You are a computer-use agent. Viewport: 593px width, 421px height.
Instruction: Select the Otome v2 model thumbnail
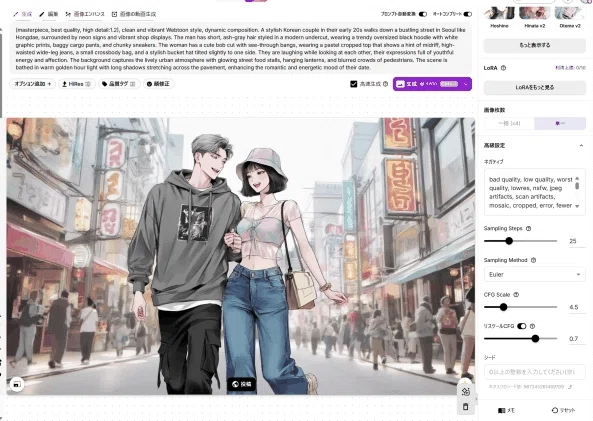tap(570, 14)
